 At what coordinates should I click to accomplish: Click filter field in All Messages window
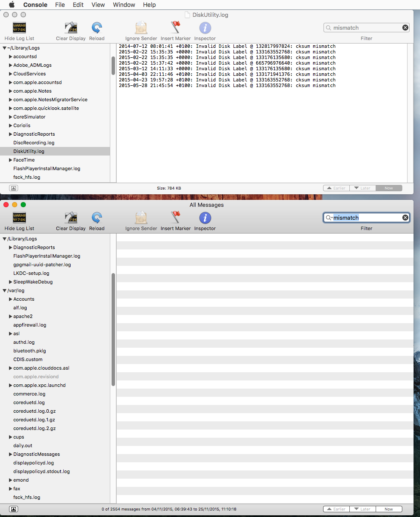(x=367, y=218)
